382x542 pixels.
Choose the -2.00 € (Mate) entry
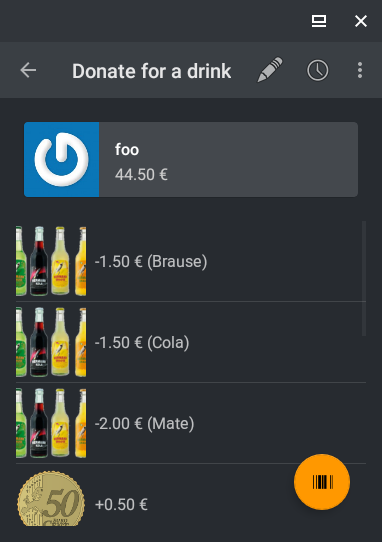[x=191, y=423]
